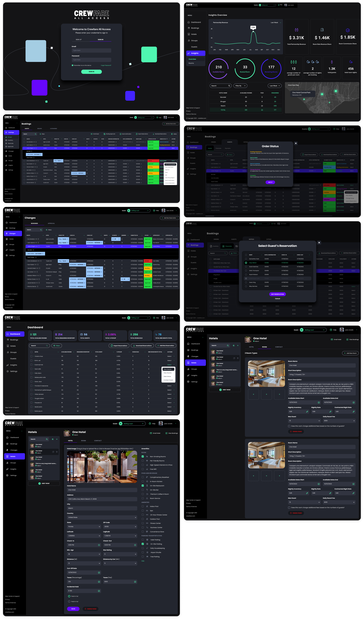364x620 pixels.
Task: Close Select Guest's Reservation dialog with X
Action: coord(319,243)
